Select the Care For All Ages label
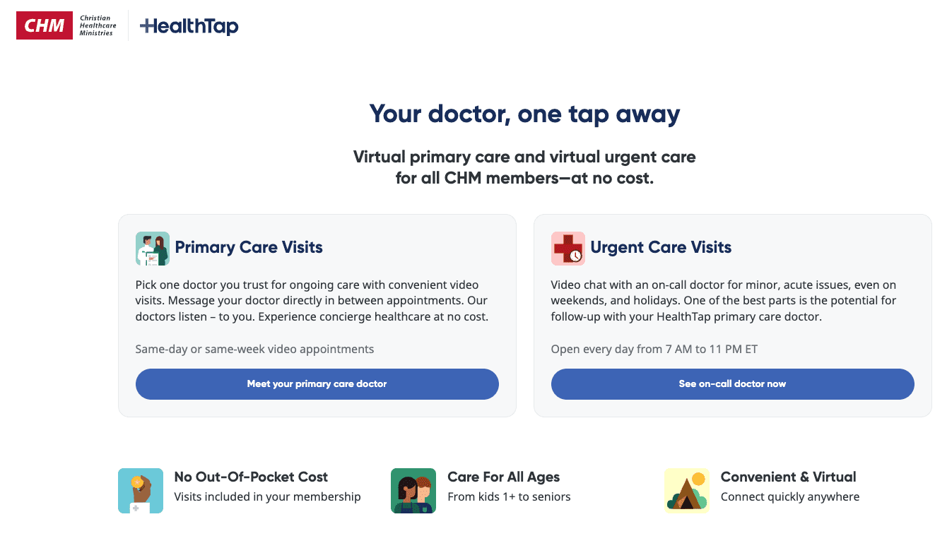This screenshot has width=935, height=560. 504,477
